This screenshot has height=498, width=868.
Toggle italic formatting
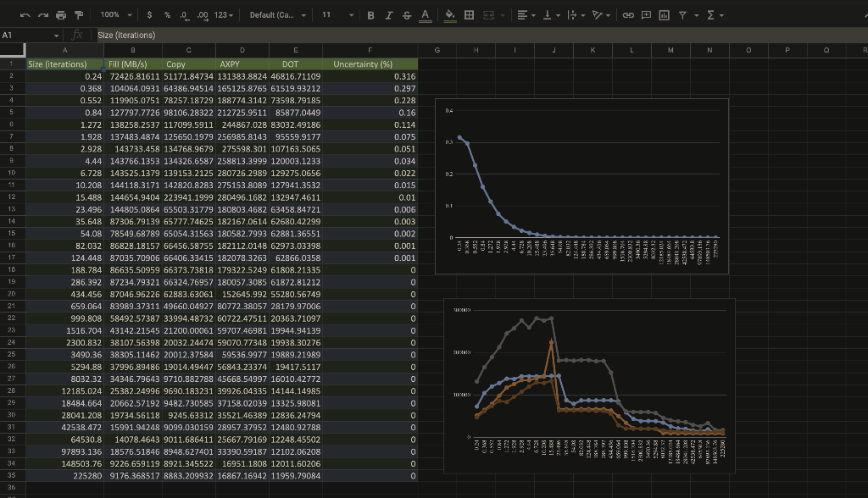coord(388,15)
